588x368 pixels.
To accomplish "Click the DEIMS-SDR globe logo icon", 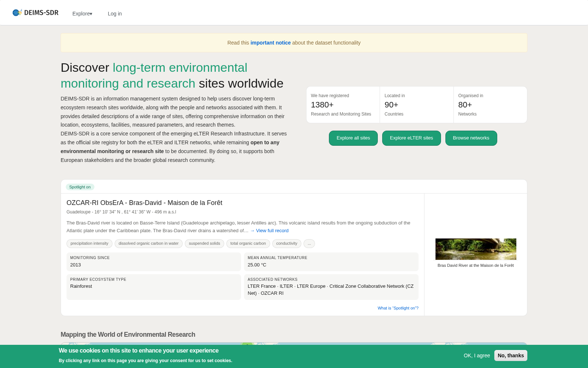I will pos(17,13).
